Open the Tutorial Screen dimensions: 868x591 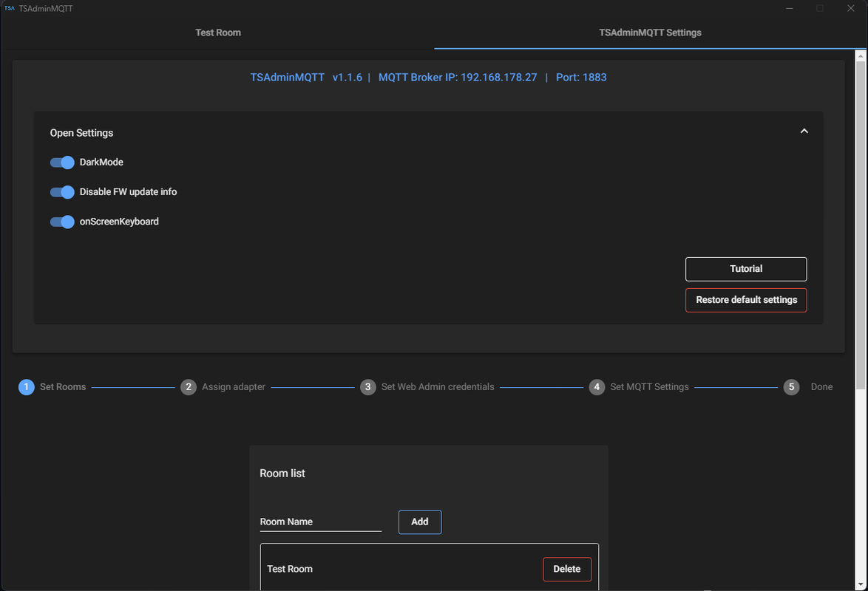(x=746, y=269)
